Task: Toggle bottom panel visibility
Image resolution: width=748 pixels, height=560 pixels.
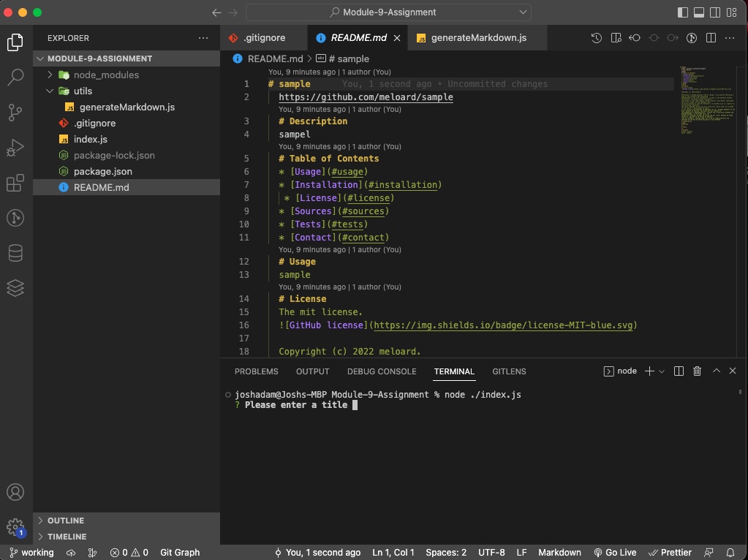Action: tap(699, 12)
